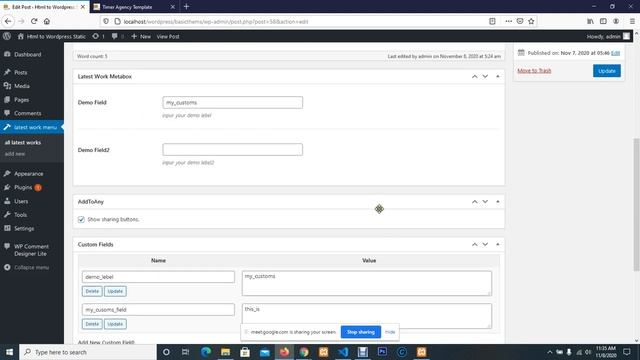This screenshot has width=640, height=360.
Task: Click Move to Trash link
Action: [x=534, y=71]
